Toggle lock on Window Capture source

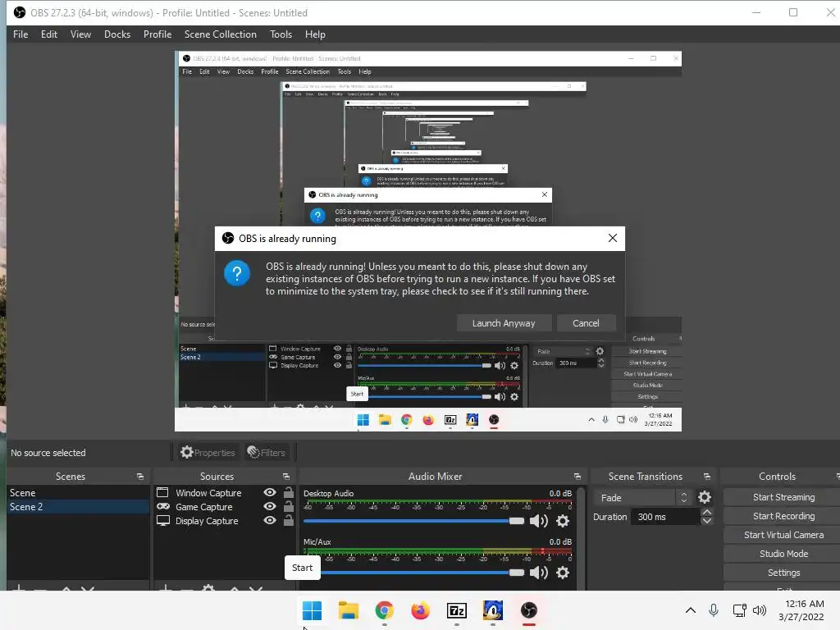point(288,492)
